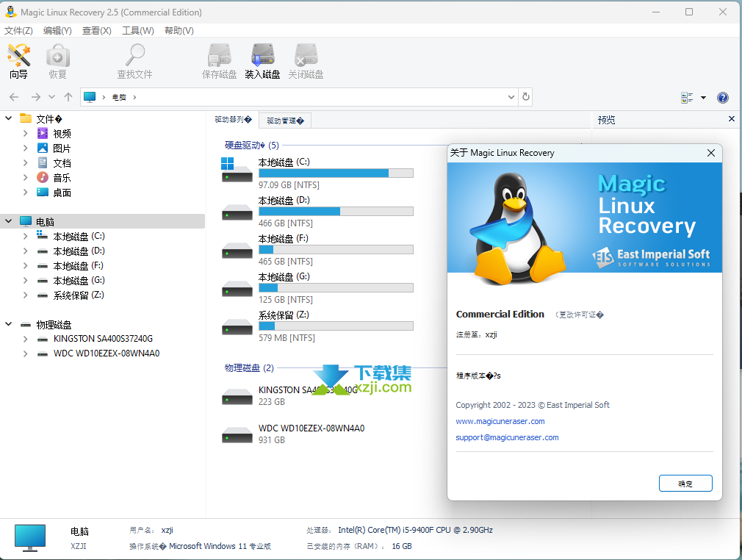Expand 本地磁盘 (C:) in the tree
This screenshot has height=560, width=742.
pos(26,236)
